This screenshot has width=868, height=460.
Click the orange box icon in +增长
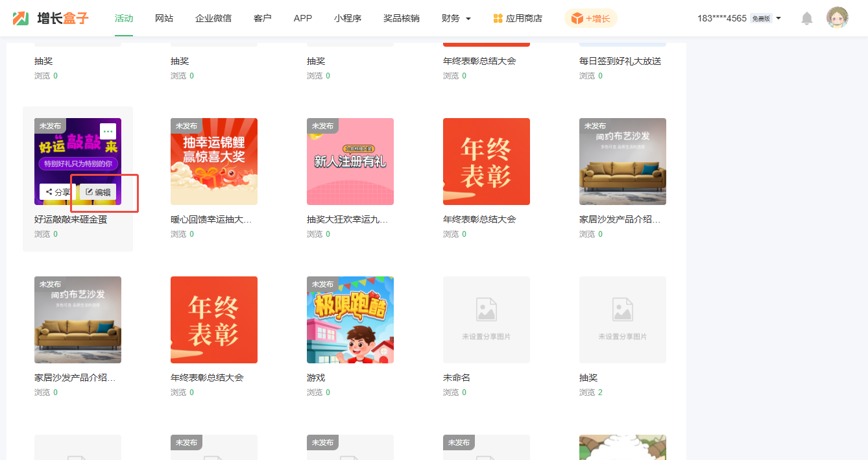click(x=577, y=18)
